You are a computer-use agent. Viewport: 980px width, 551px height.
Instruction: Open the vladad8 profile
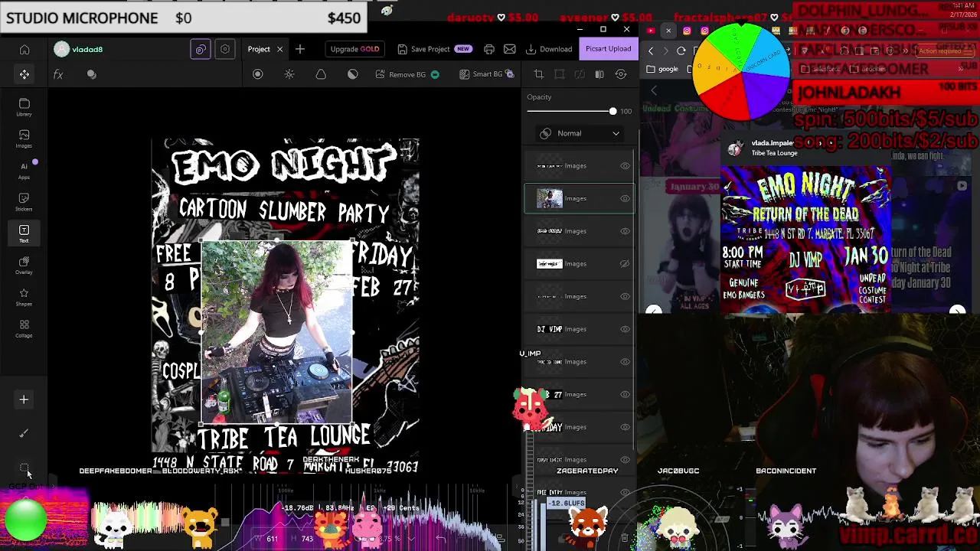(x=79, y=49)
